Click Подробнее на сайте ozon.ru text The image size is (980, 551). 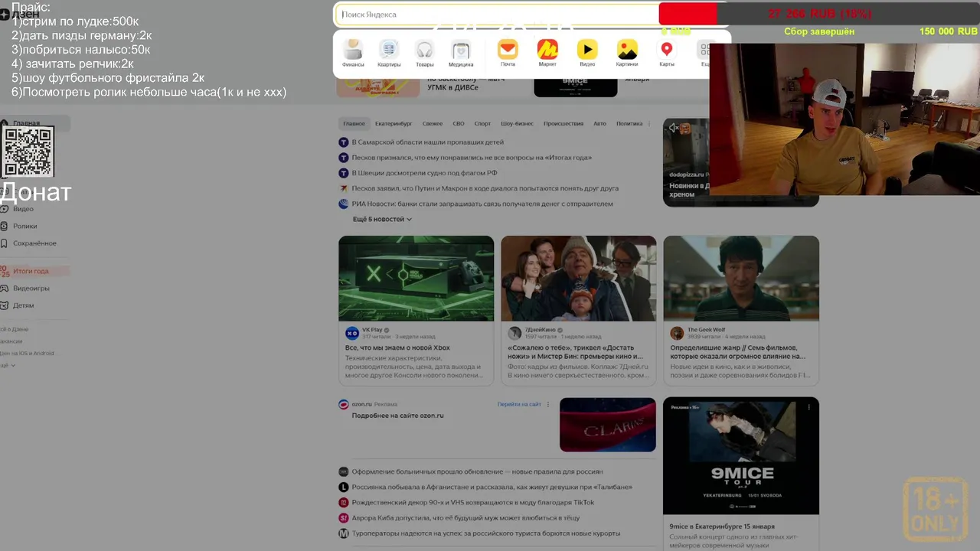click(397, 416)
